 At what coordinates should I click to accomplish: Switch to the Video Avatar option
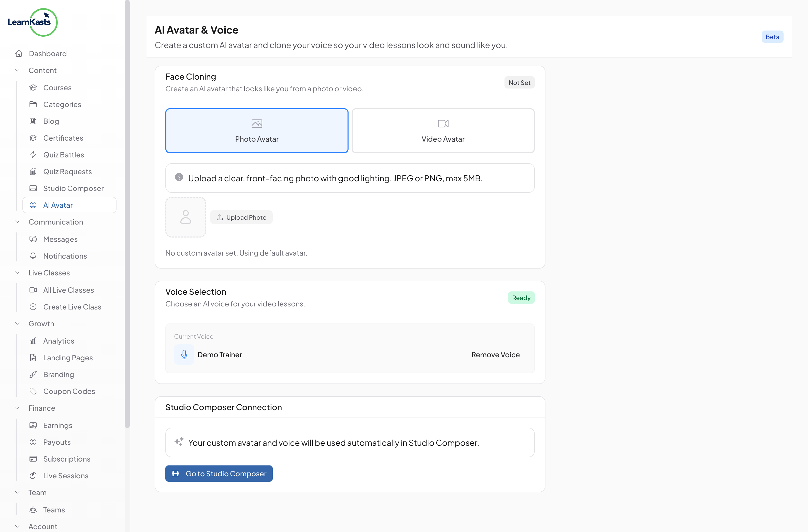[x=443, y=131]
